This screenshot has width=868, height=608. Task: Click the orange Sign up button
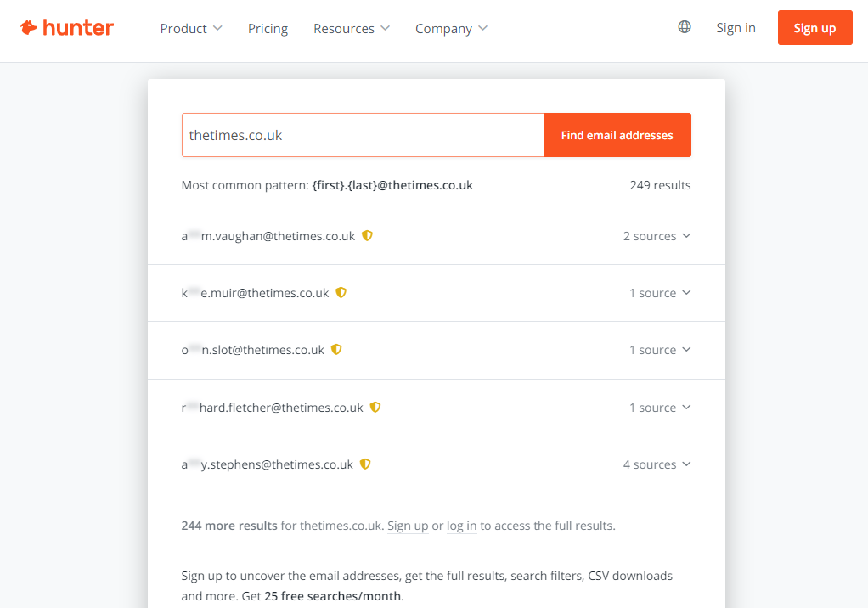tap(814, 28)
